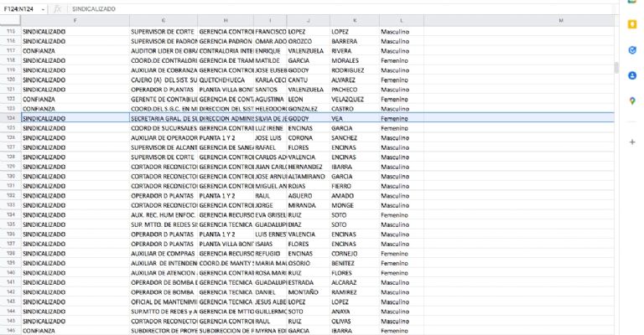Image resolution: width=644 pixels, height=335 pixels.
Task: Open Google Keep from the side panel
Action: tap(631, 25)
